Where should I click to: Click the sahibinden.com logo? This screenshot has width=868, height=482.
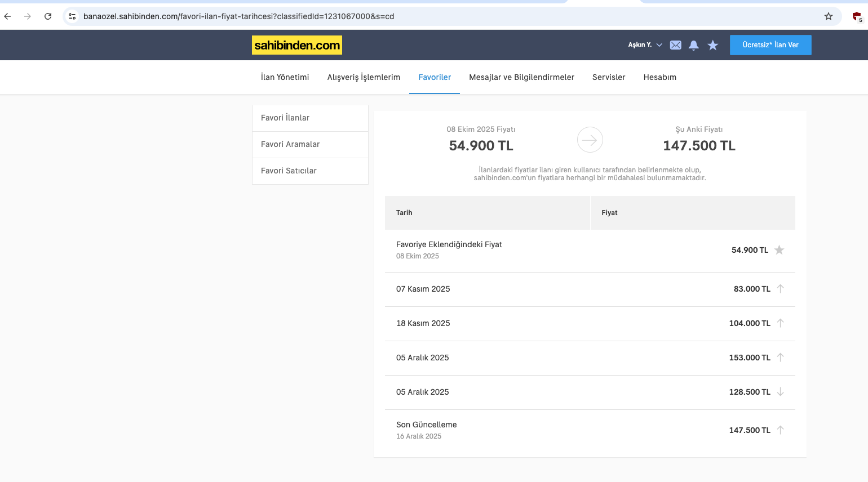tap(297, 45)
